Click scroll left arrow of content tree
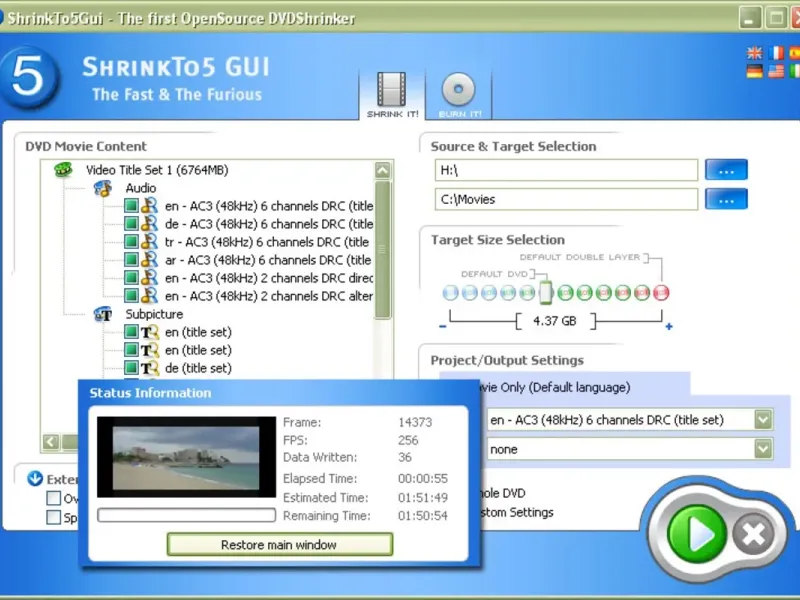The width and height of the screenshot is (800, 600). (51, 441)
